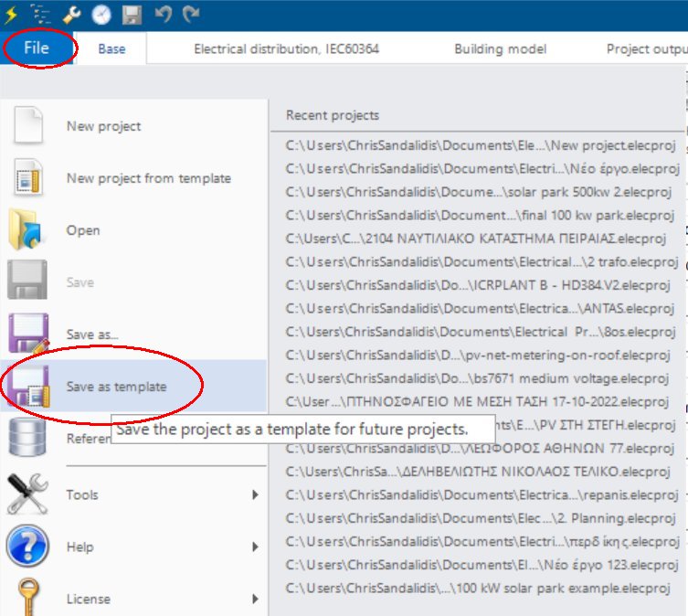Expand the License submenu arrow
This screenshot has height=616, width=688.
[255, 599]
